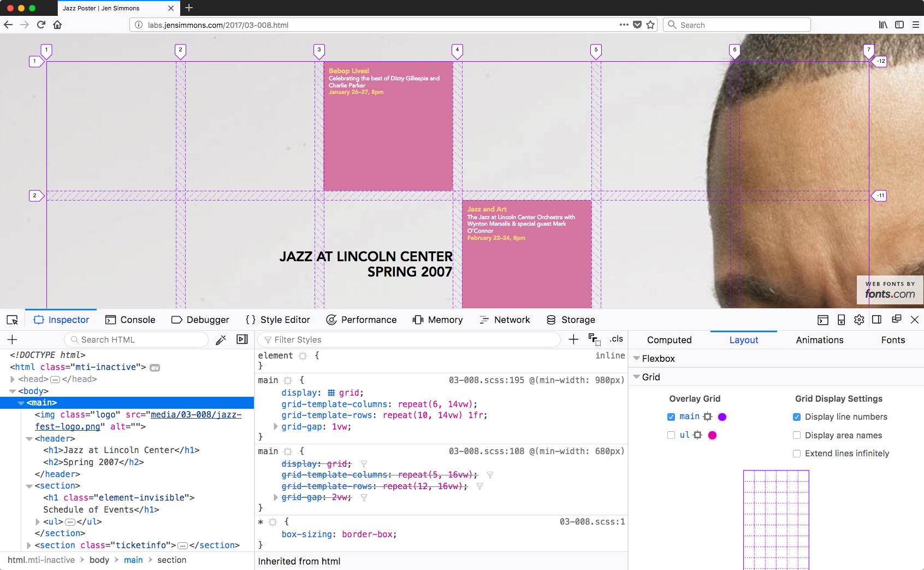Screen dimensions: 924x570
Task: Expand the head element node
Action: pyautogui.click(x=12, y=379)
